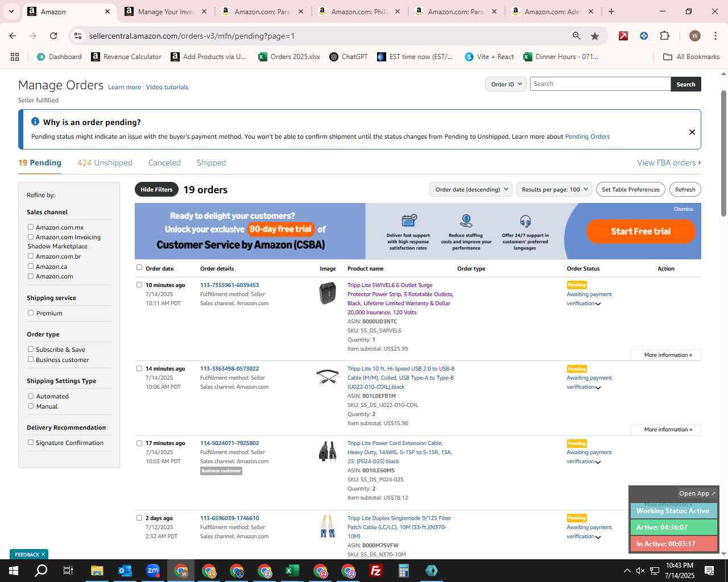Open the Windows Start menu
Screen dimensions: 728x582
pos(14,571)
